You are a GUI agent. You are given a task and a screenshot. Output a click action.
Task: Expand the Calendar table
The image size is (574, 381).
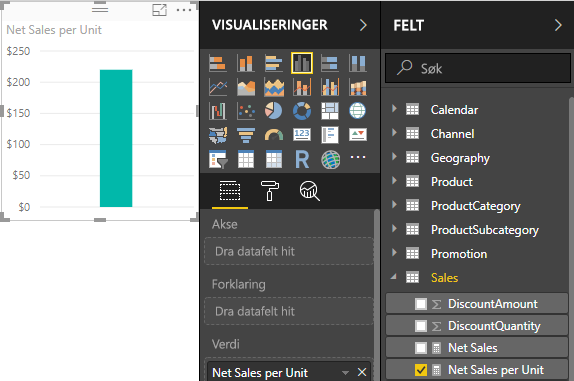[394, 109]
